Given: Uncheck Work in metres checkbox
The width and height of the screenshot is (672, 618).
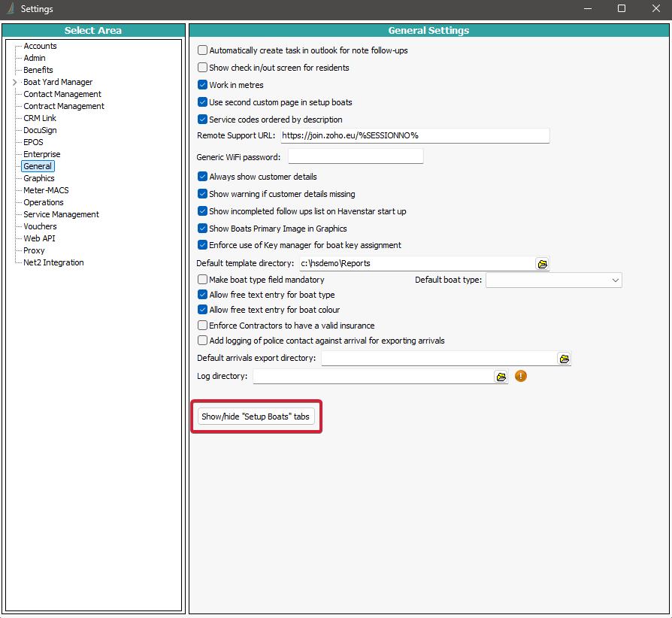Looking at the screenshot, I should click(202, 85).
